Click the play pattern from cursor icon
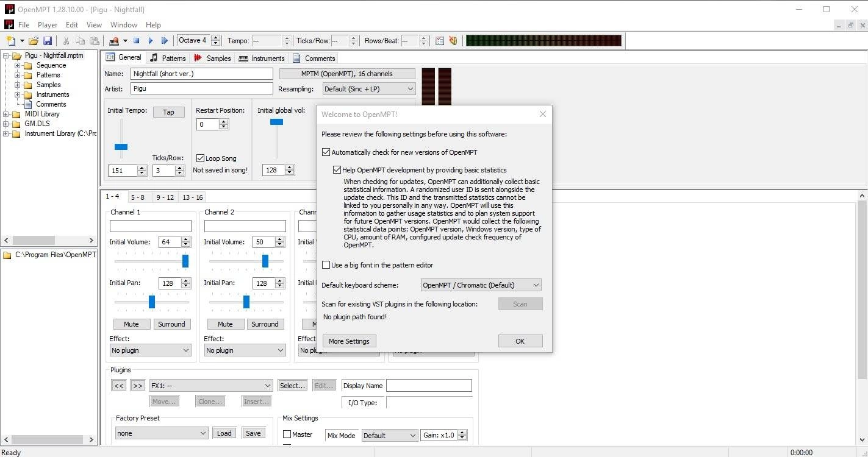The image size is (868, 457). (165, 41)
